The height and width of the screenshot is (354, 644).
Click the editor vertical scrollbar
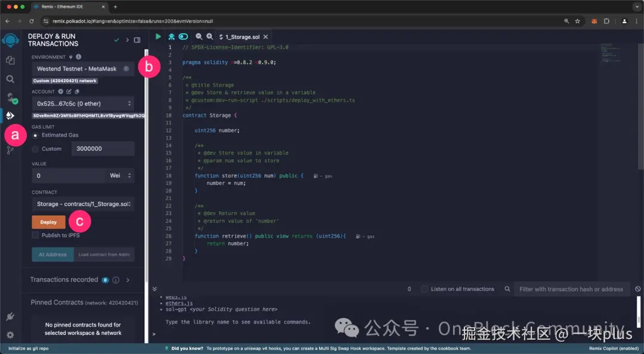click(640, 107)
